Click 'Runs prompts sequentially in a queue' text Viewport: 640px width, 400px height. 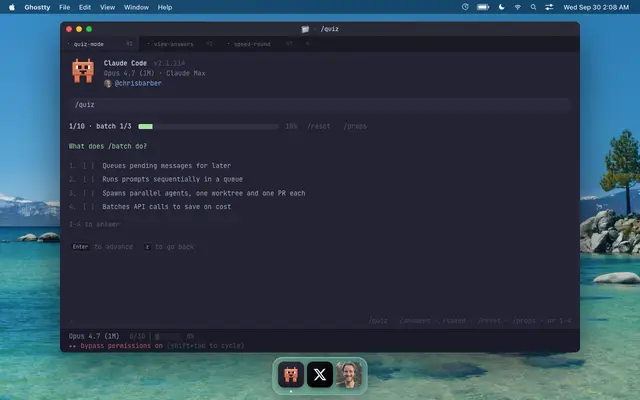coord(172,179)
